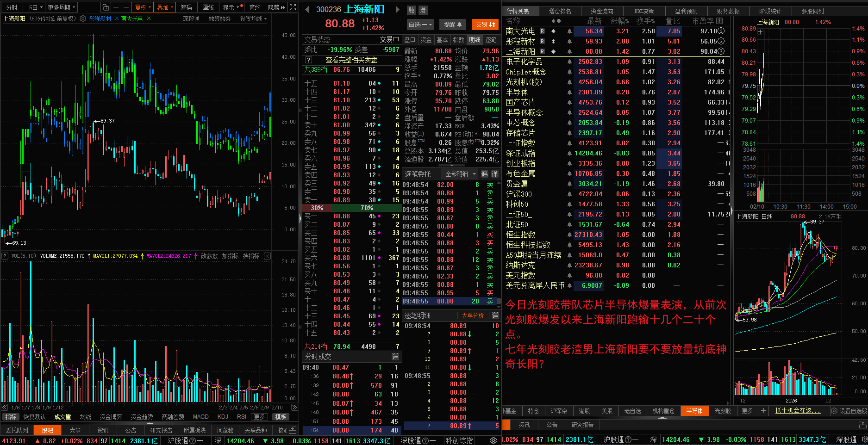
Task: Toggle the 简约 simple mode
Action: point(255,7)
